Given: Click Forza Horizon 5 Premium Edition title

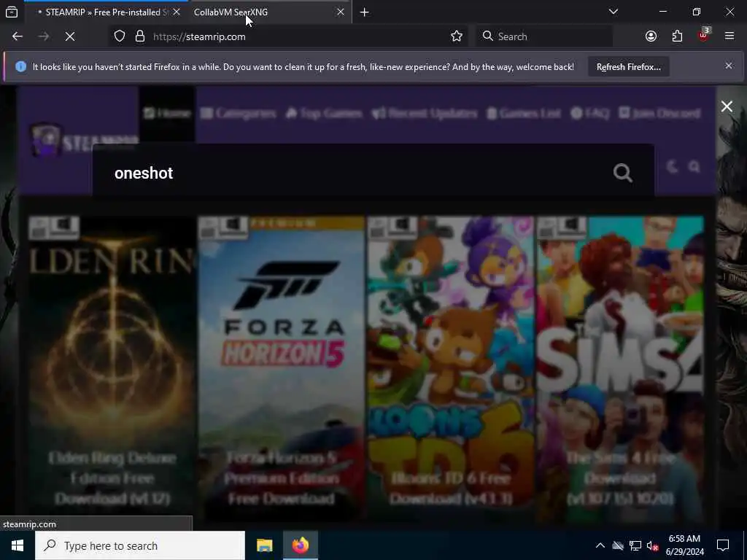Looking at the screenshot, I should pyautogui.click(x=282, y=478).
